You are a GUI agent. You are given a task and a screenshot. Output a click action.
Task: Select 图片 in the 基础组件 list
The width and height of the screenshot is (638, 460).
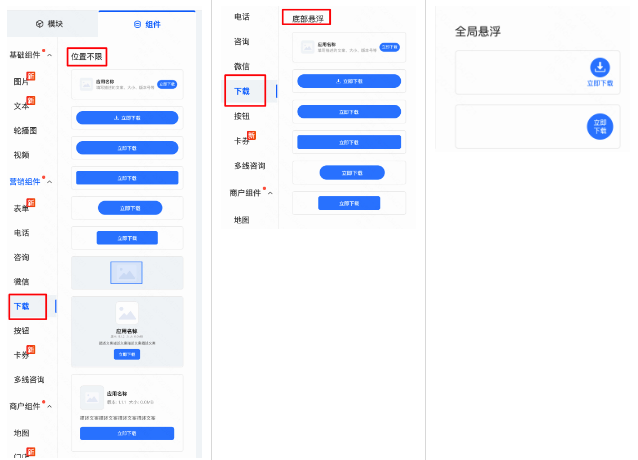pyautogui.click(x=21, y=82)
